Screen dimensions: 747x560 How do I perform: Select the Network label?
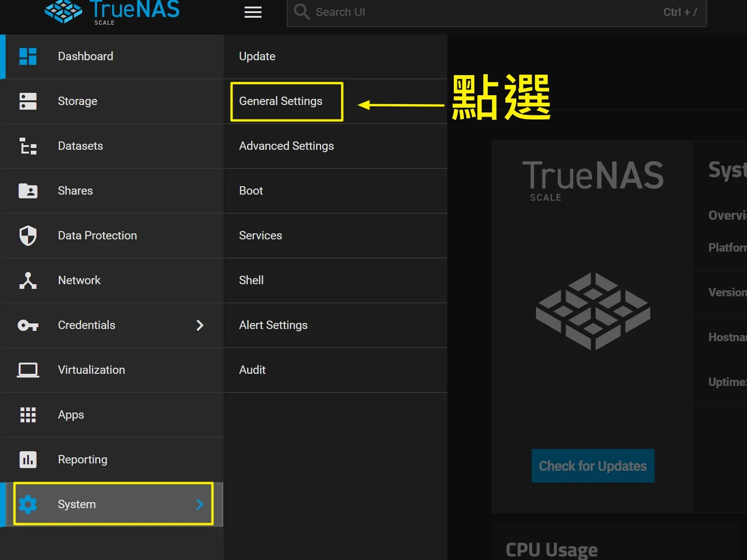point(79,280)
